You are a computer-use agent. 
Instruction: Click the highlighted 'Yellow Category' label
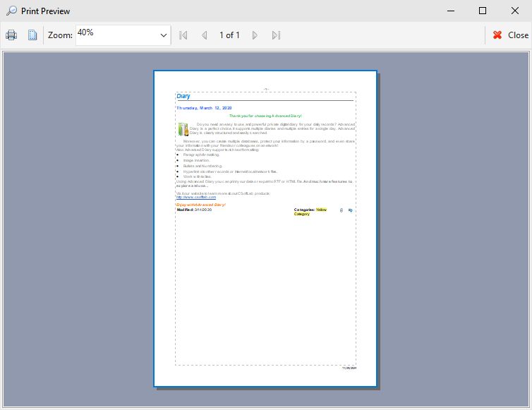(x=310, y=212)
